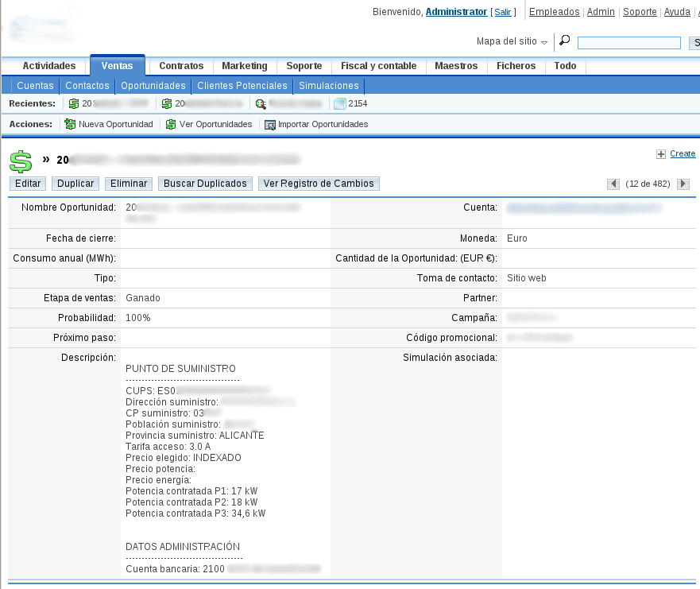Viewport: 700px width, 589px height.
Task: Open the Admin link
Action: 600,11
